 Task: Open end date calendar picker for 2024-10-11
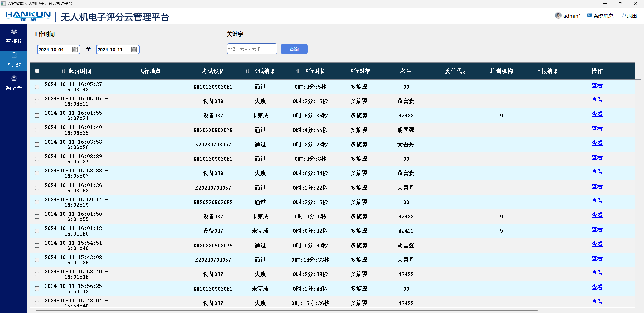coord(134,50)
